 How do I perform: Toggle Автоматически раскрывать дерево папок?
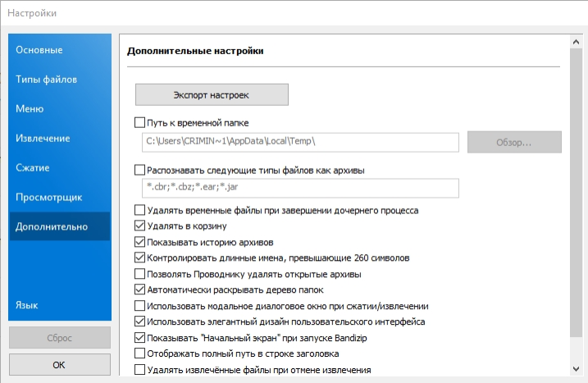(139, 290)
